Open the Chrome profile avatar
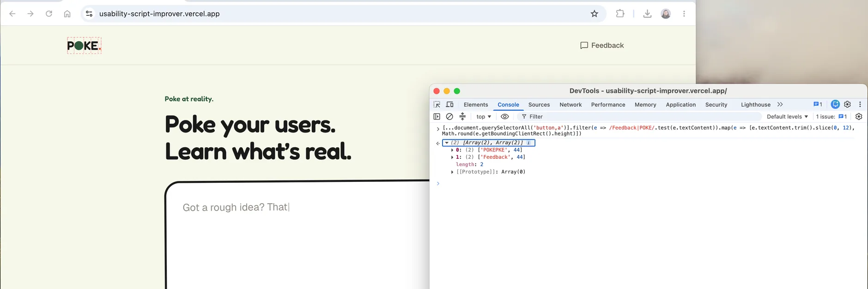Viewport: 868px width, 289px height. point(666,14)
